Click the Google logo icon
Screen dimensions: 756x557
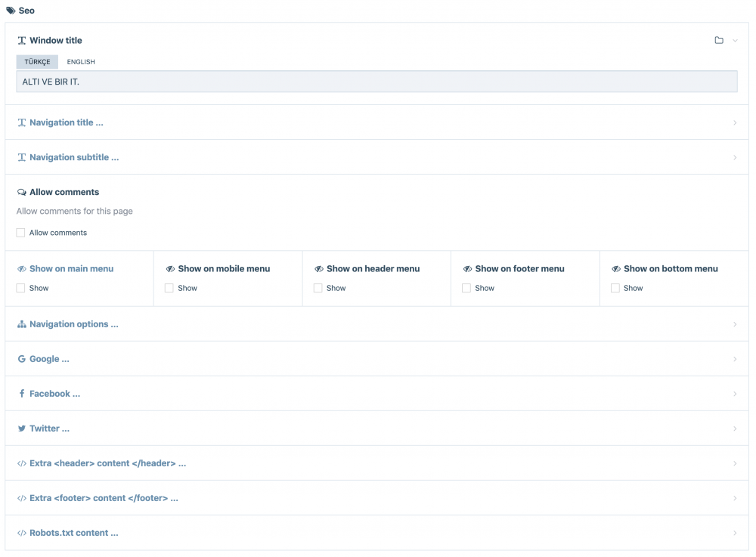(x=21, y=359)
